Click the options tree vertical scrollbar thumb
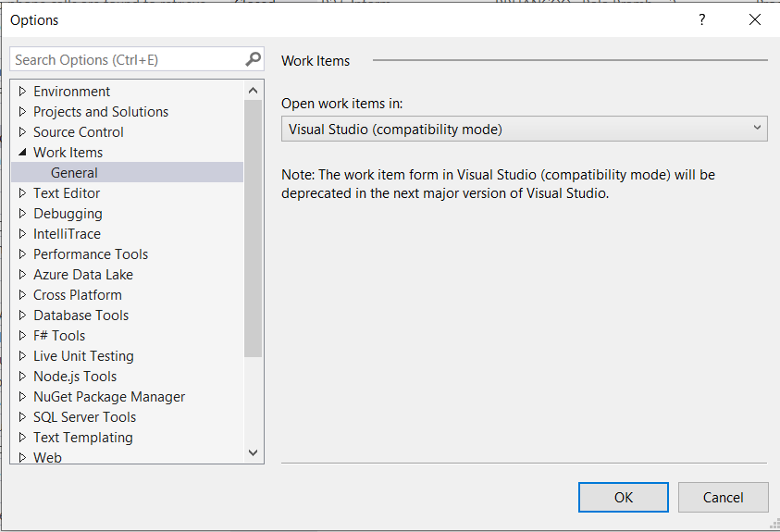This screenshot has height=532, width=780. [x=254, y=227]
